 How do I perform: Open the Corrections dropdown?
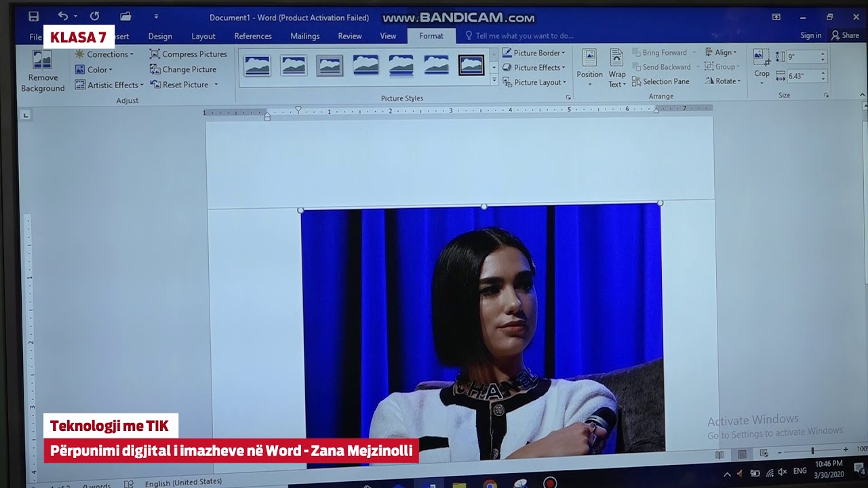click(104, 54)
